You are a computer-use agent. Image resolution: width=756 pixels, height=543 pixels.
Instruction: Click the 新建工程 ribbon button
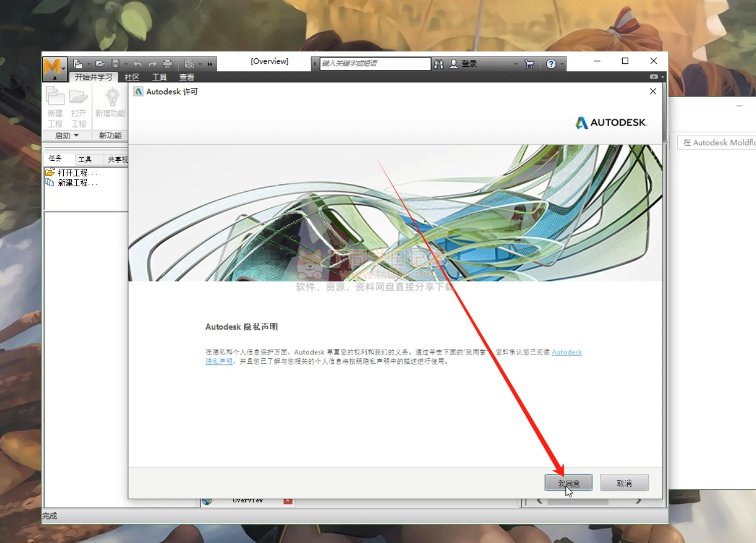click(55, 107)
